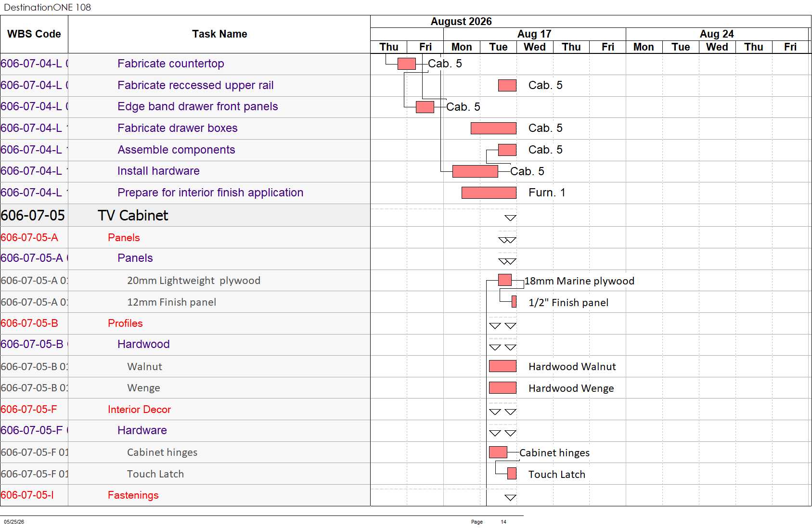Click the Install hardware task name
Image resolution: width=812 pixels, height=528 pixels.
coord(158,171)
